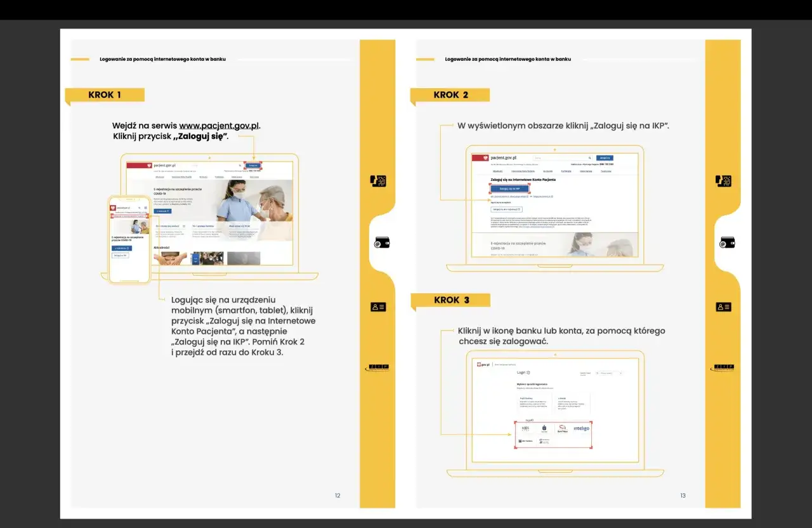Tap the red eagle emblem on the phone mockup
The image size is (812, 528).
113,208
